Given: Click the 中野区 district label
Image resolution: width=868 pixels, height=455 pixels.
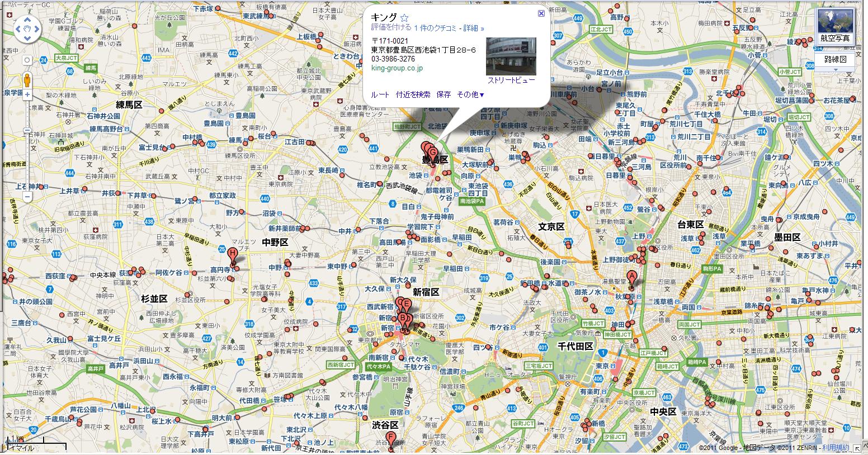Looking at the screenshot, I should point(275,242).
